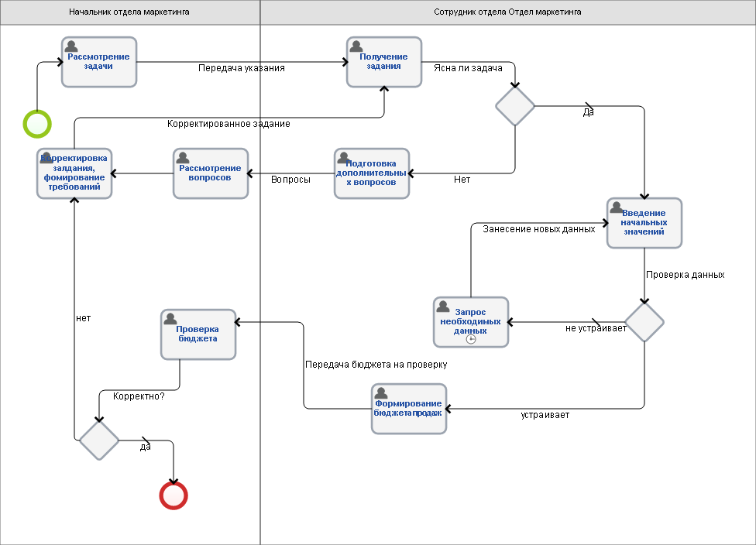
Task: Click user icon on 'Получение задания' task
Action: tap(356, 46)
